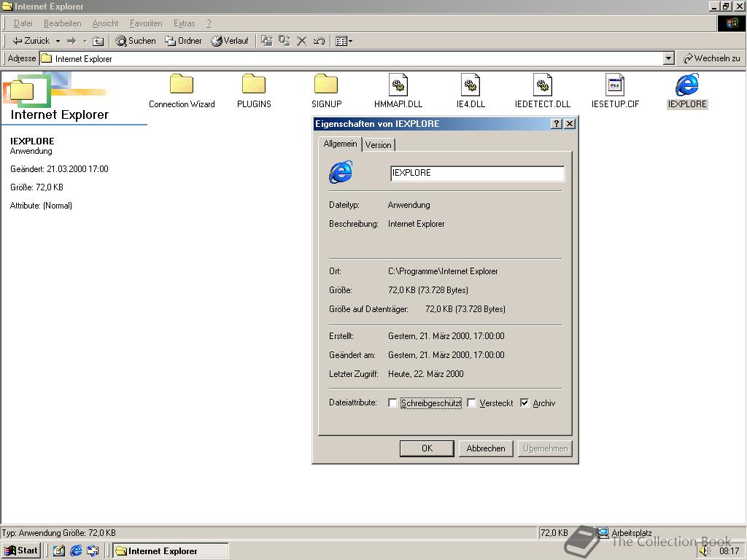Click the dialog's ? help button
This screenshot has width=747, height=560.
point(557,124)
